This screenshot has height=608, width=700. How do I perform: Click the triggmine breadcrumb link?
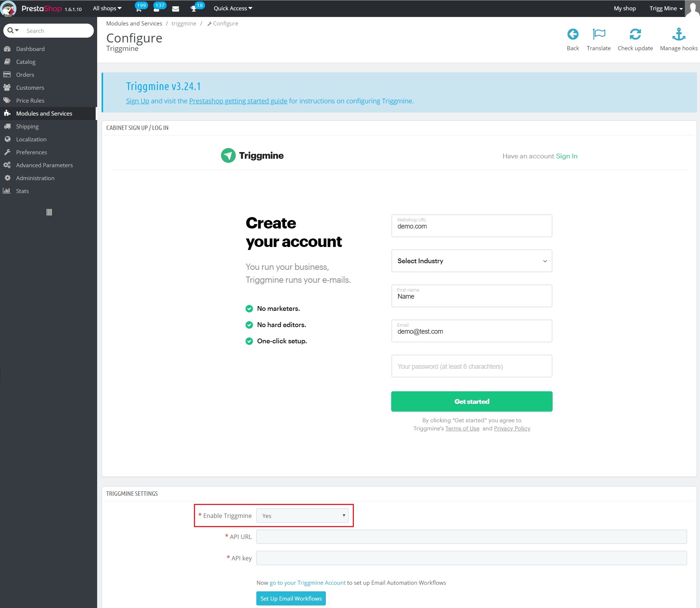pyautogui.click(x=184, y=23)
